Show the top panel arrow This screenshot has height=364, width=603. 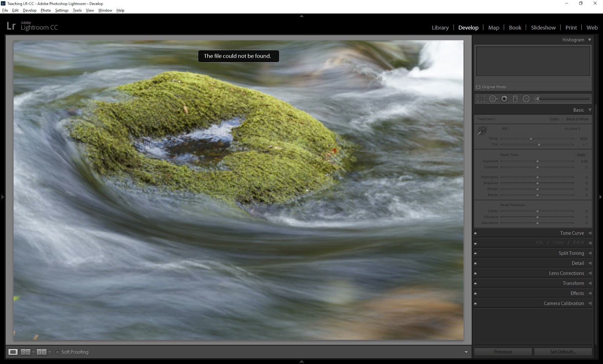[x=301, y=16]
